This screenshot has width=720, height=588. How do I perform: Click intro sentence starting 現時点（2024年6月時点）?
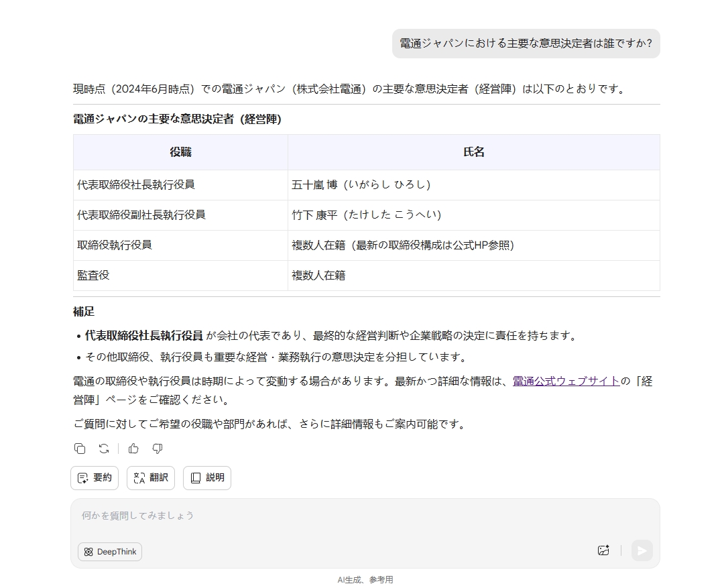pos(351,89)
